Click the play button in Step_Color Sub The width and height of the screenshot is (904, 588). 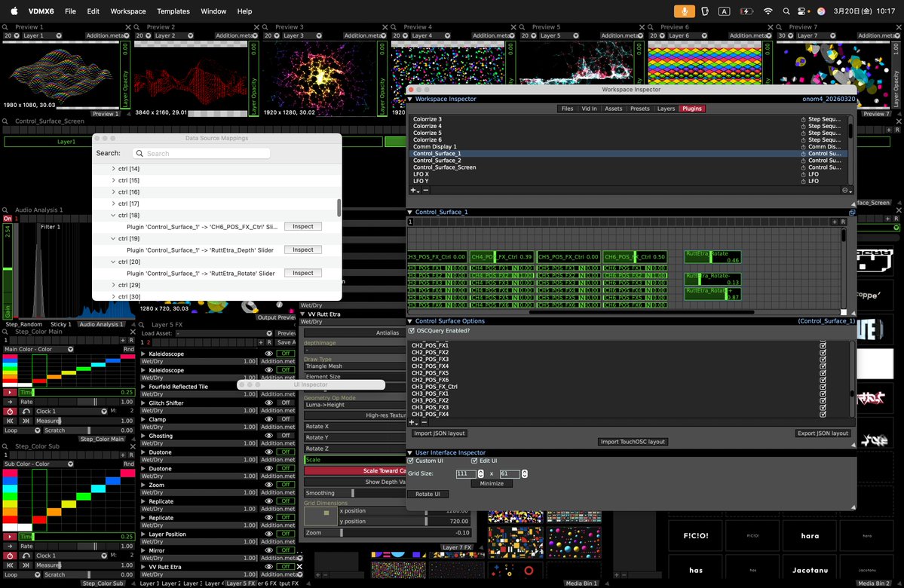click(x=10, y=537)
